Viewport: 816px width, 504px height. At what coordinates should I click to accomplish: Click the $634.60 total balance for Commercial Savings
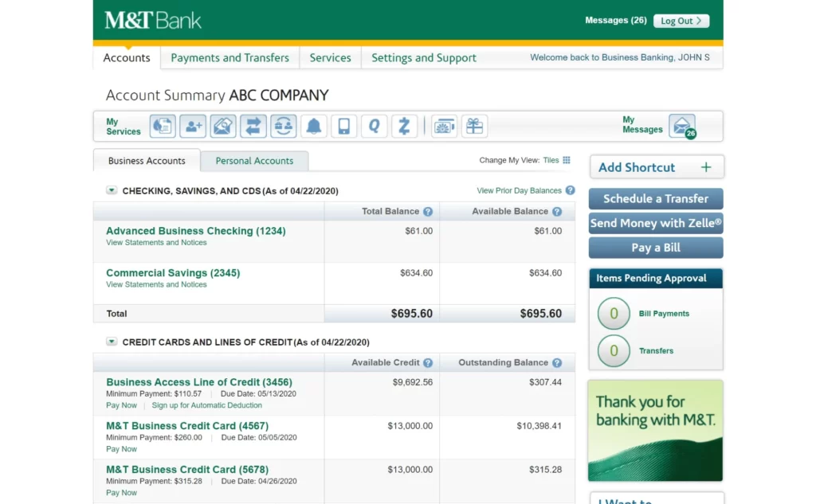416,273
